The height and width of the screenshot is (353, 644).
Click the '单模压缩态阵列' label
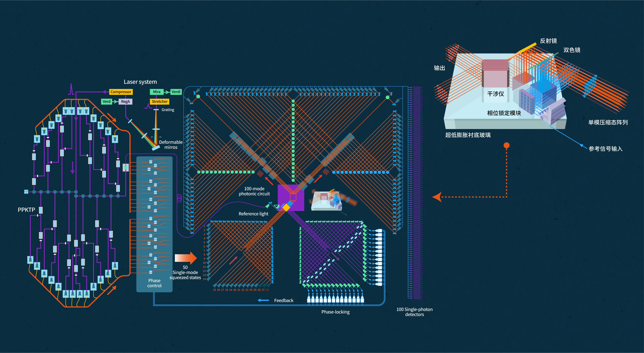click(608, 122)
